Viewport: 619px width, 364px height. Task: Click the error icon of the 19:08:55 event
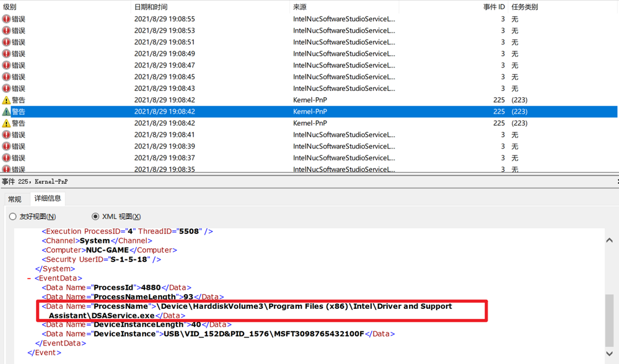pyautogui.click(x=6, y=19)
